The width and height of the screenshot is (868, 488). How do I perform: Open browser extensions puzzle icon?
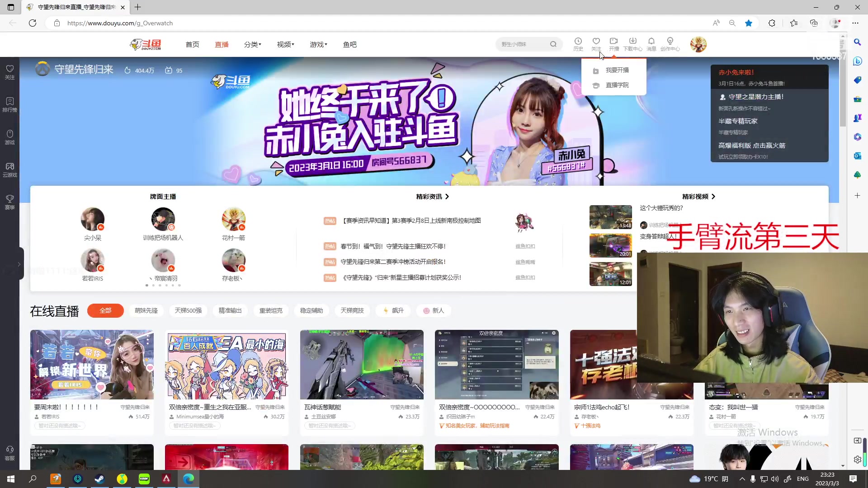(x=772, y=23)
